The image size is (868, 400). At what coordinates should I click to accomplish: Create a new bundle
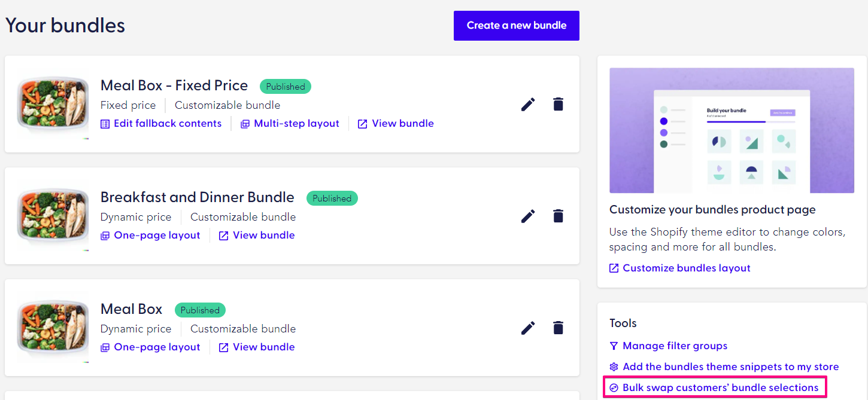(516, 26)
